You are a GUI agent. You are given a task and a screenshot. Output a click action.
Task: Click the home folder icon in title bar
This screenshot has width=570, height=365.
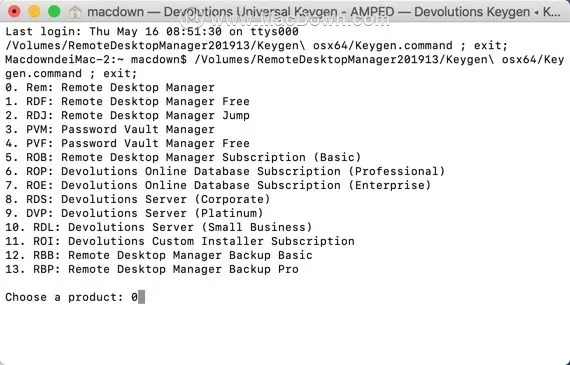(x=75, y=12)
